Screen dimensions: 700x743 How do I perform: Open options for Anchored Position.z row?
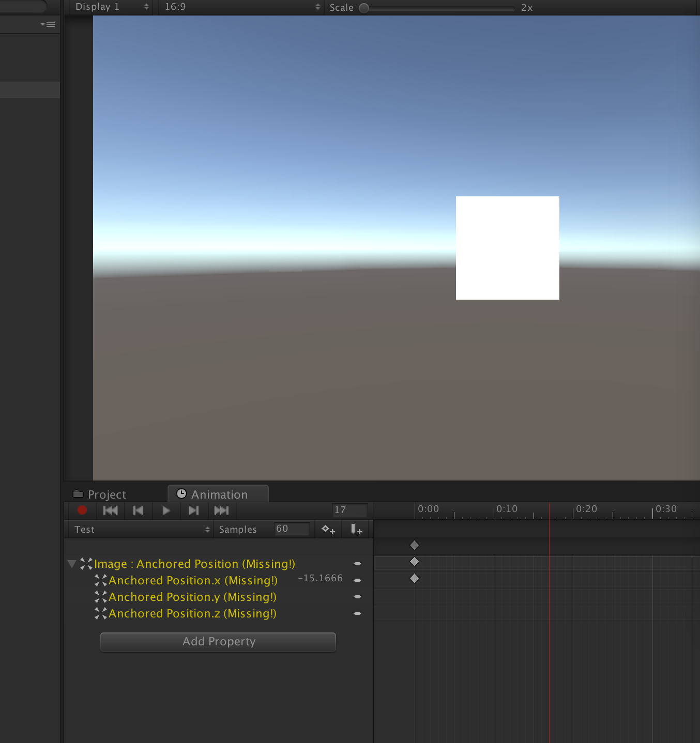point(357,613)
